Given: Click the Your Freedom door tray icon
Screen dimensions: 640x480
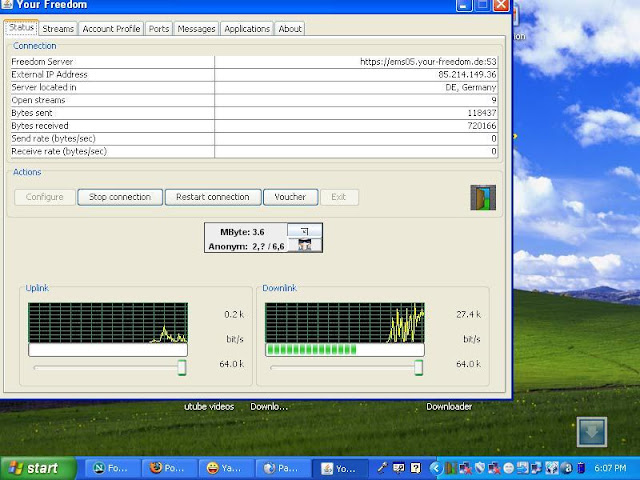Looking at the screenshot, I should [451, 468].
